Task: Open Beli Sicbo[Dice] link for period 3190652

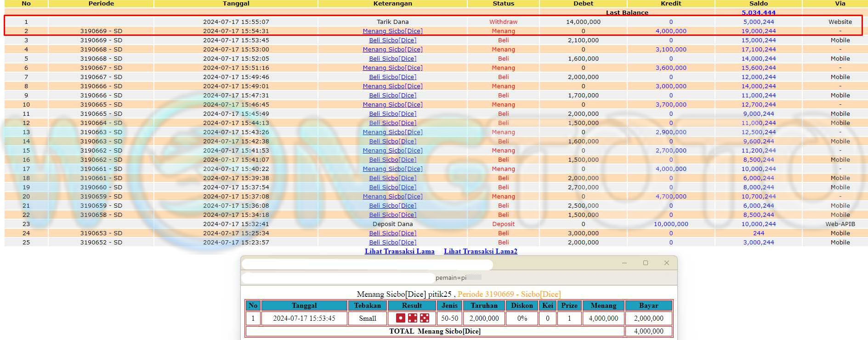Action: [x=392, y=243]
